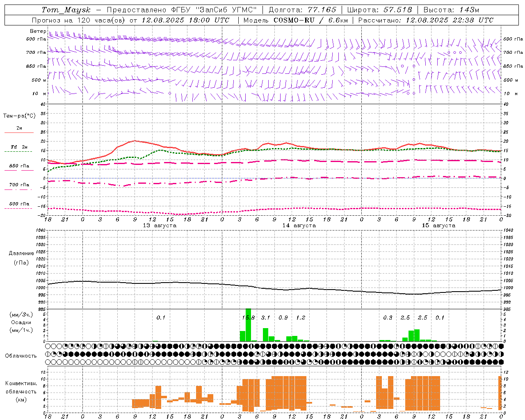The width and height of the screenshot is (525, 420).
Task: Click the "Конвективн." convective cloud label
Action: tap(21, 383)
